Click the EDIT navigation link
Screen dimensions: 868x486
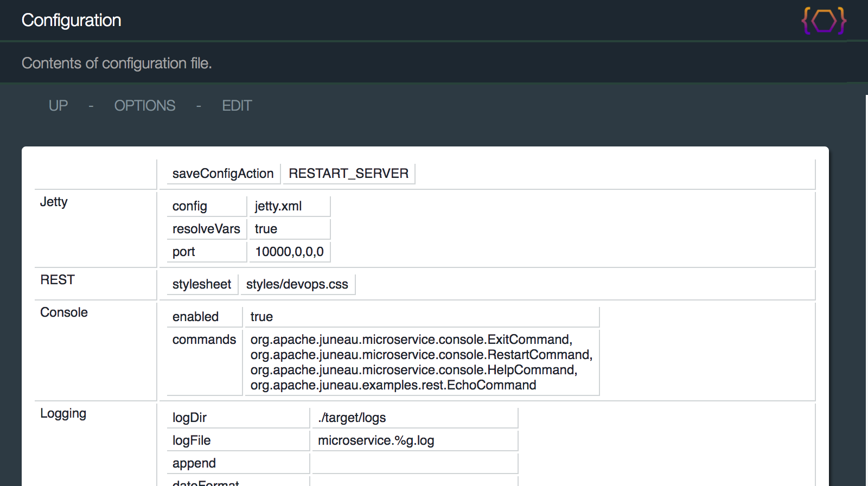(x=237, y=106)
